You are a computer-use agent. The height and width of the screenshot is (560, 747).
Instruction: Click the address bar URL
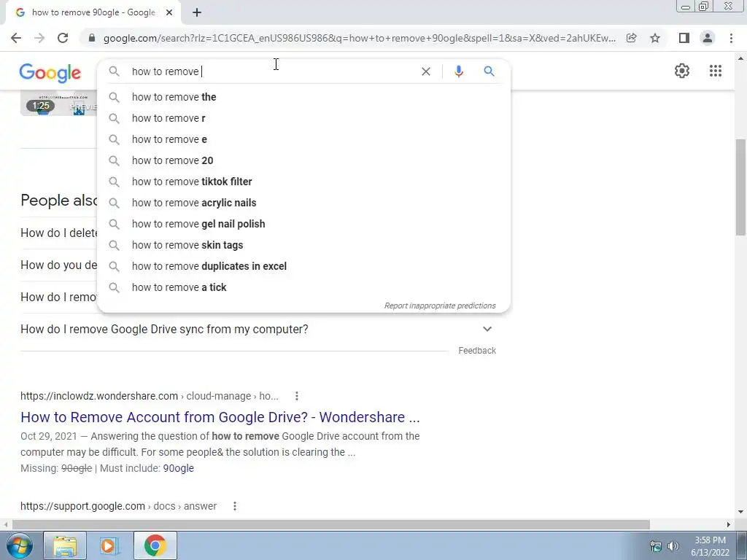pos(359,38)
